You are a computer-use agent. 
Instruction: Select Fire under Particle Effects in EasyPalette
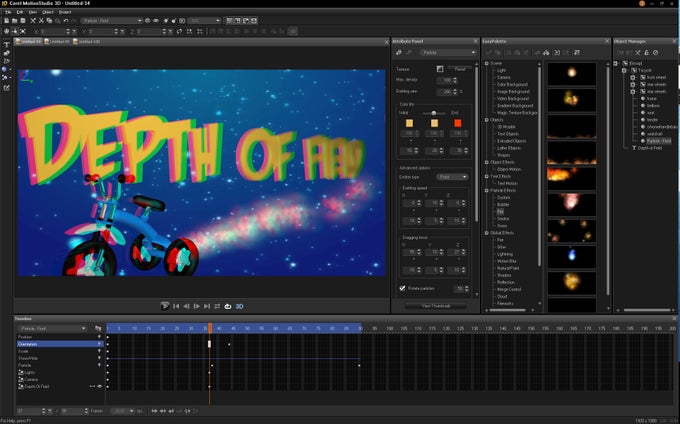pyautogui.click(x=499, y=211)
